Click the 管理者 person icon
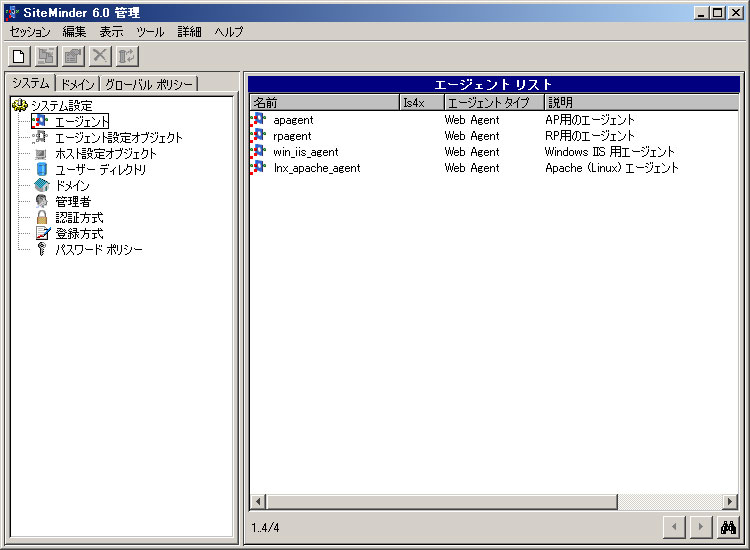 pos(42,201)
